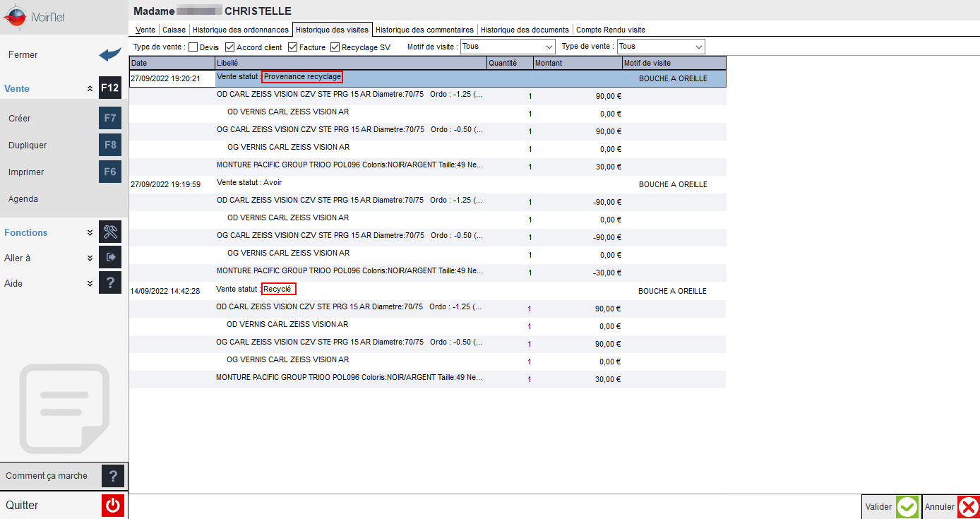980x519 pixels.
Task: Enable the Devis checkbox
Action: (193, 47)
